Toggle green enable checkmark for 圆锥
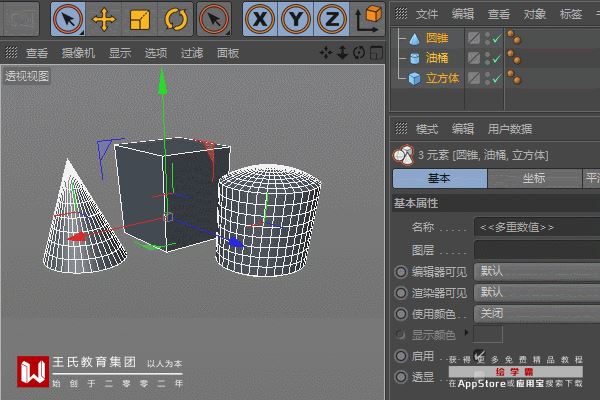 coord(497,38)
